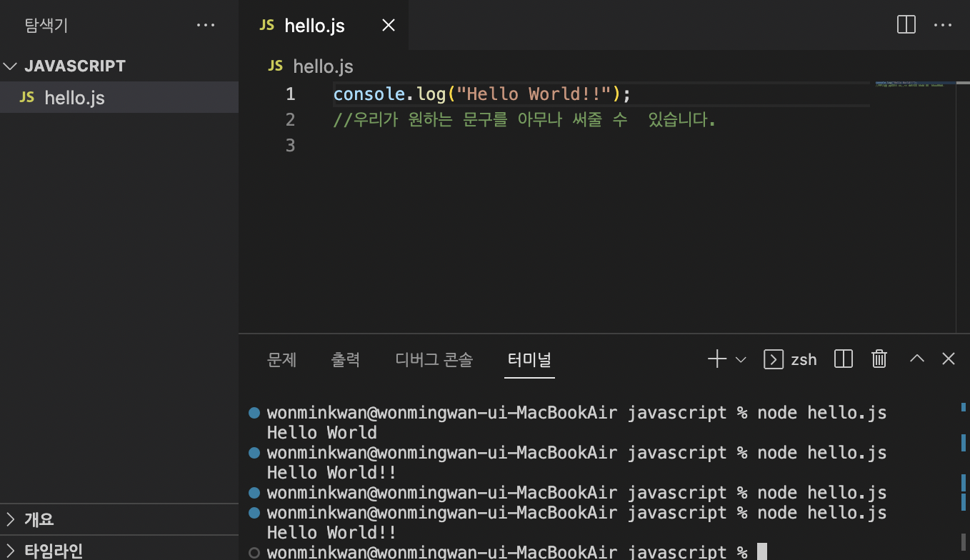Screen dimensions: 970x560
Task: Click the 탐색기 explorer panel title
Action: [46, 26]
